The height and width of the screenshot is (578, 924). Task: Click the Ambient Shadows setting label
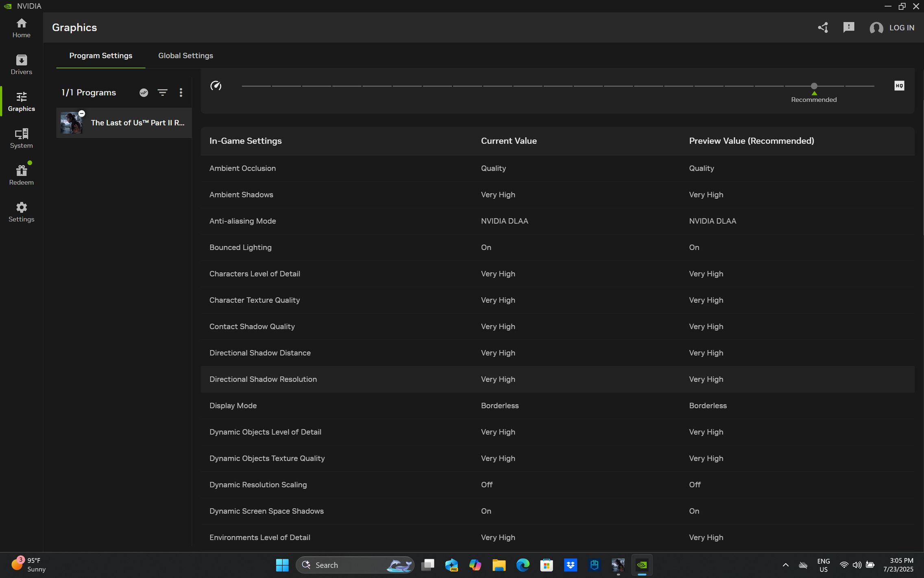(x=241, y=195)
